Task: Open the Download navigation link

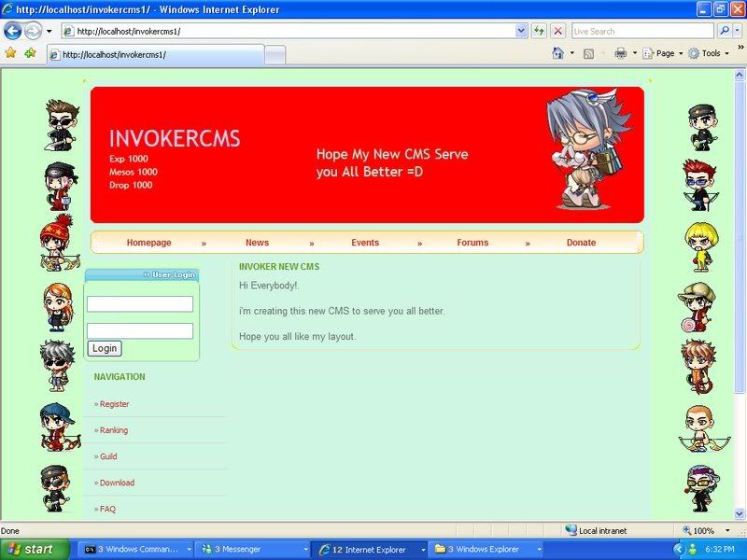Action: pos(118,483)
